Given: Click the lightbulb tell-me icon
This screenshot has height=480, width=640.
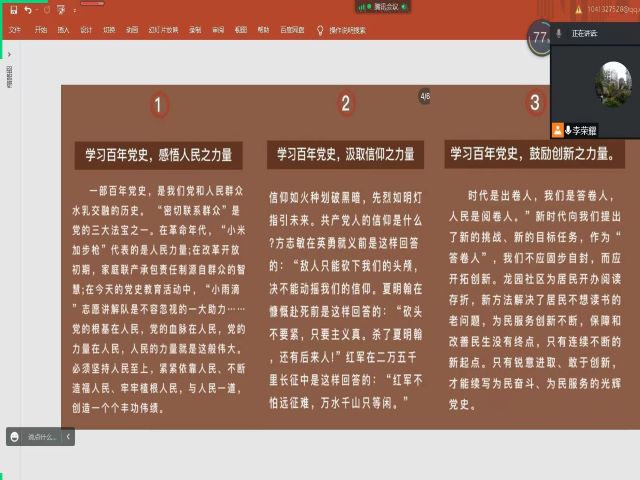Looking at the screenshot, I should [320, 30].
